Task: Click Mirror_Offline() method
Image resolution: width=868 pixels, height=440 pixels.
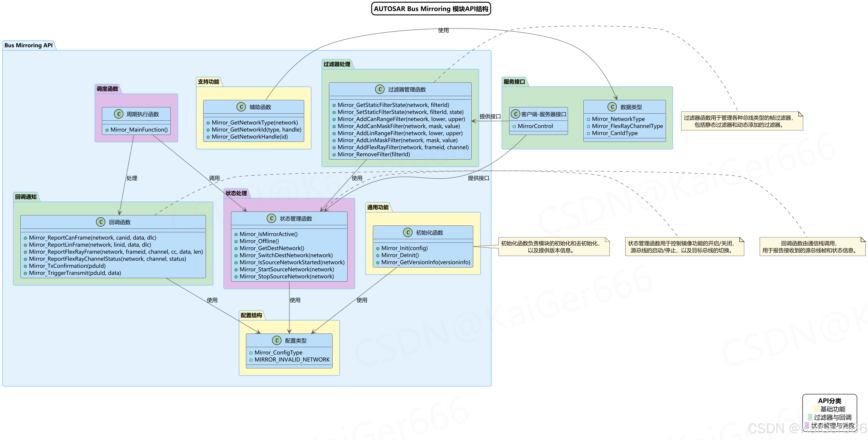Action: click(x=257, y=241)
